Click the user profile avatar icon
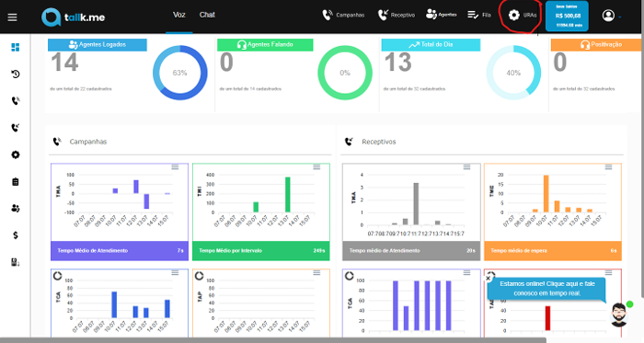 (608, 16)
